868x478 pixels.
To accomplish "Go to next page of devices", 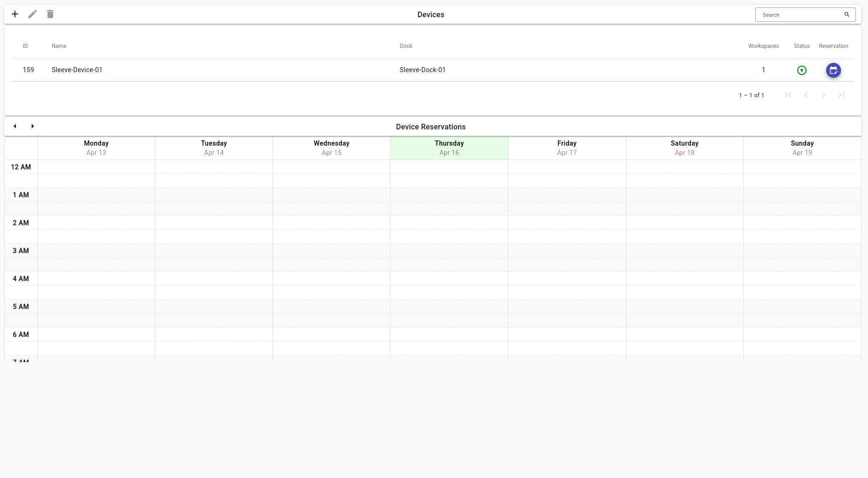I will click(x=823, y=95).
